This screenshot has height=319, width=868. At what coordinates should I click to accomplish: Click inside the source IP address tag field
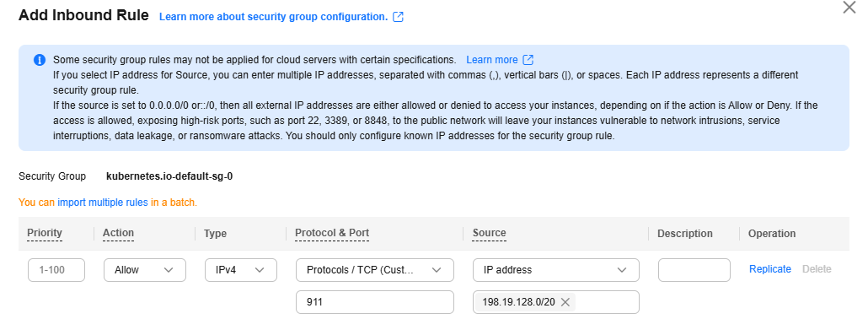[x=607, y=302]
